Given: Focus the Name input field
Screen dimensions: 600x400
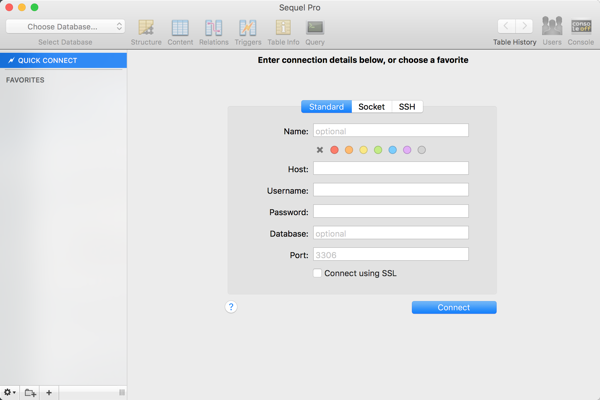Looking at the screenshot, I should (391, 130).
